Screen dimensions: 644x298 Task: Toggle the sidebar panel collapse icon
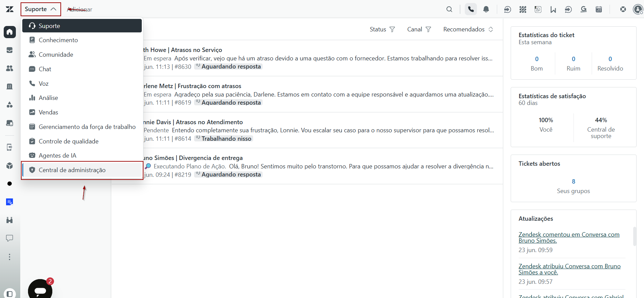tap(10, 294)
